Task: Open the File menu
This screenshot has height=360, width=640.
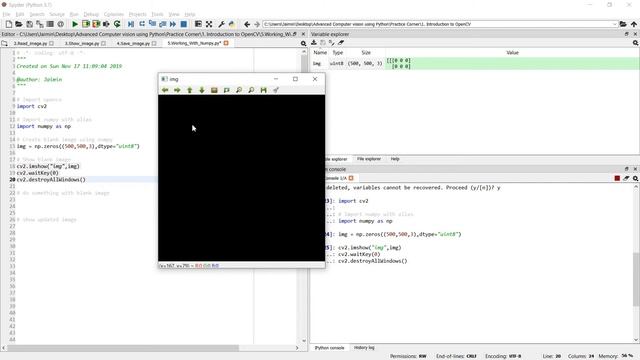Action: pos(7,14)
